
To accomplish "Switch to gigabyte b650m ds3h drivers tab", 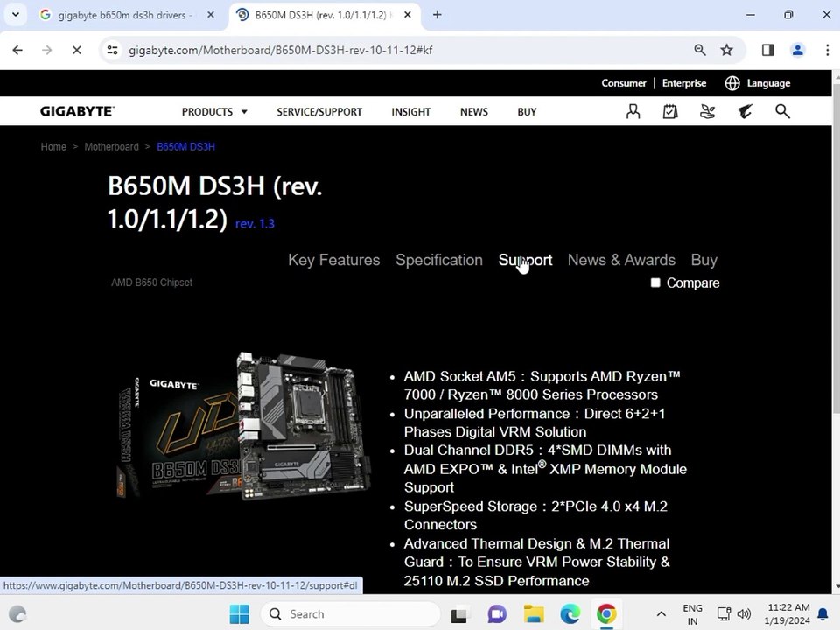I will point(124,15).
